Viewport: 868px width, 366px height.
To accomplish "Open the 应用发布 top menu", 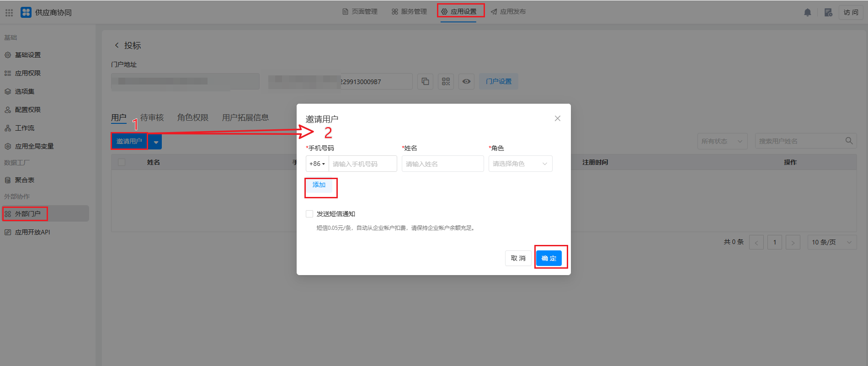I will 508,11.
